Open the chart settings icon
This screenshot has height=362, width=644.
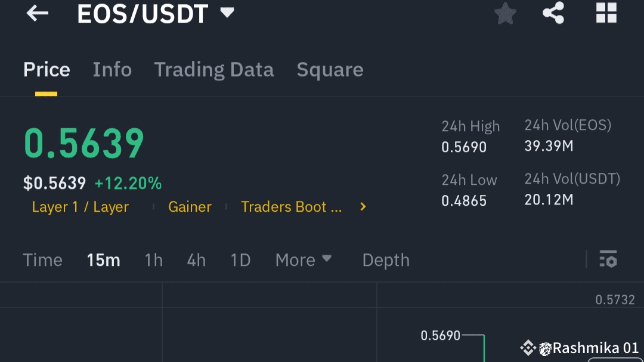[x=609, y=259]
